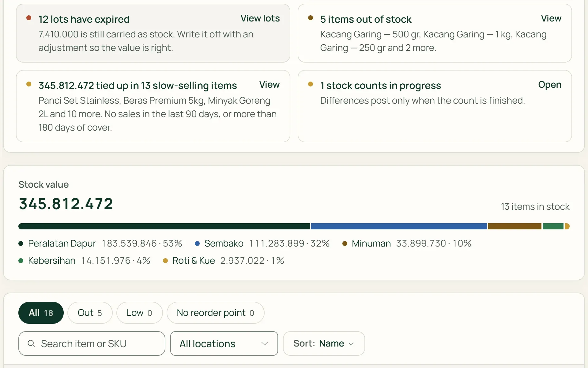Image resolution: width=588 pixels, height=368 pixels.
Task: Click the yellow Roti & Kue bar segment
Action: (x=567, y=226)
